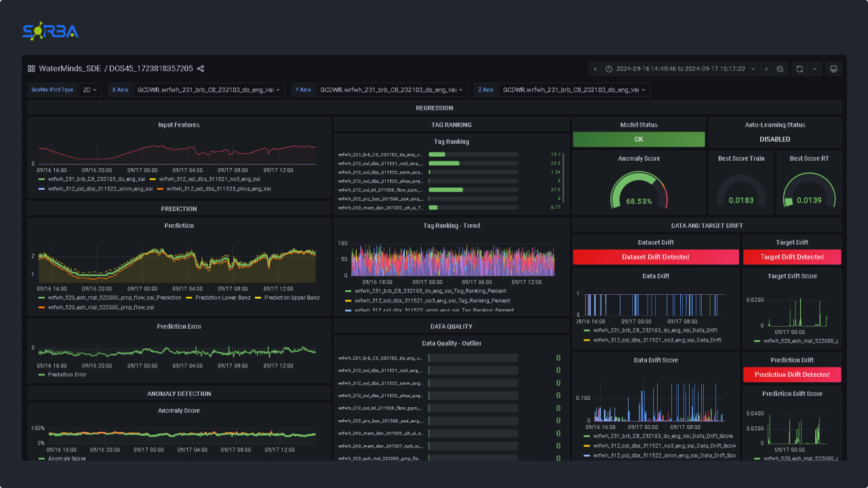Click the share dashboard icon
Image resolution: width=868 pixels, height=488 pixels.
click(201, 68)
